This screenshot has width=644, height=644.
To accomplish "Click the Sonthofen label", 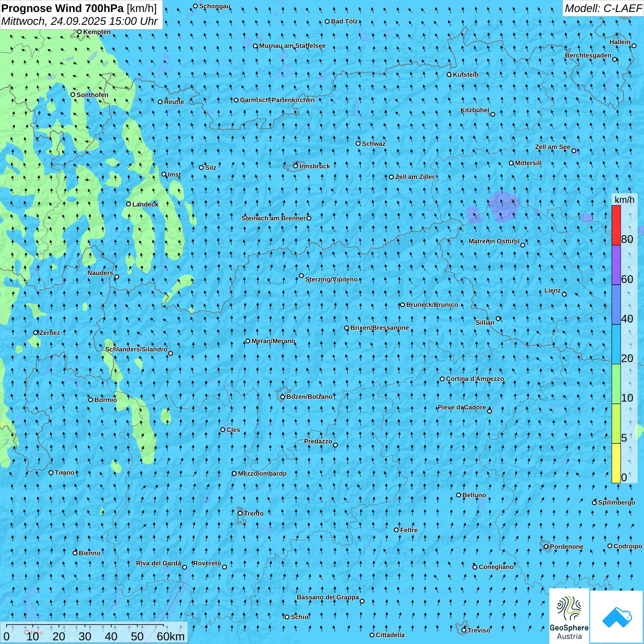I will 92,95.
